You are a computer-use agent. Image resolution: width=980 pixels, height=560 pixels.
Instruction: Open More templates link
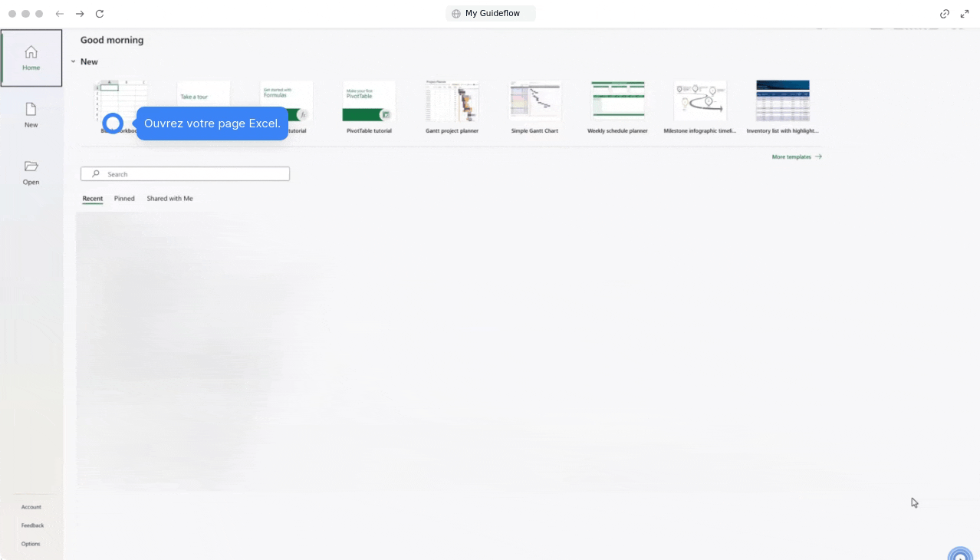click(796, 156)
